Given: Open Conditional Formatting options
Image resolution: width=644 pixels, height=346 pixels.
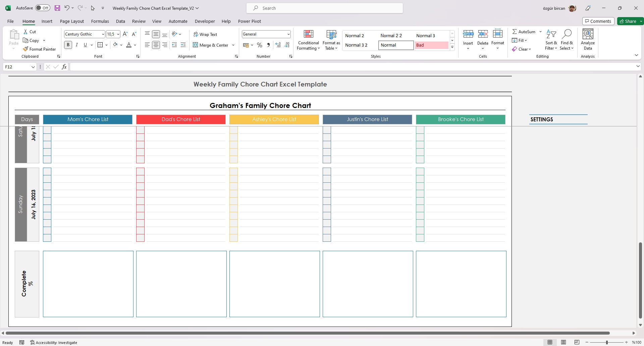Looking at the screenshot, I should click(x=308, y=40).
